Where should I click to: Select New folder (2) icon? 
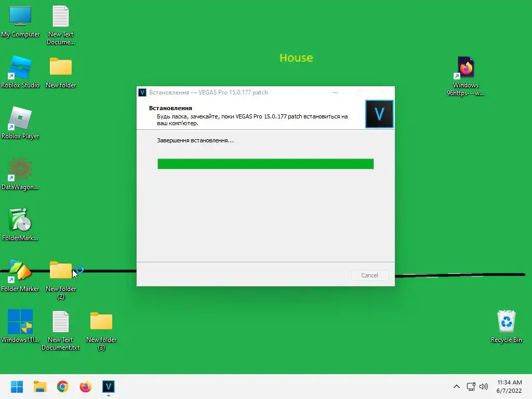click(x=61, y=280)
